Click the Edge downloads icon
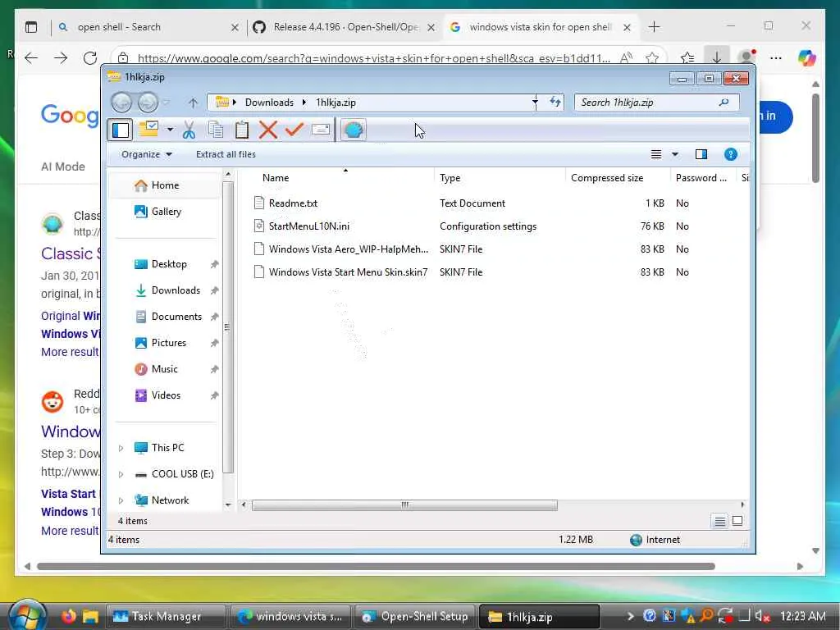840x630 pixels. 716,57
